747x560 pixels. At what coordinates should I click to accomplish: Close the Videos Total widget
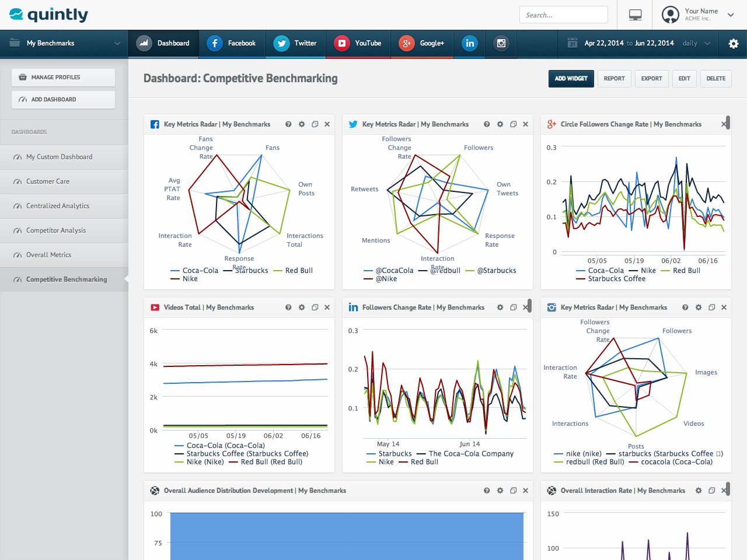327,307
